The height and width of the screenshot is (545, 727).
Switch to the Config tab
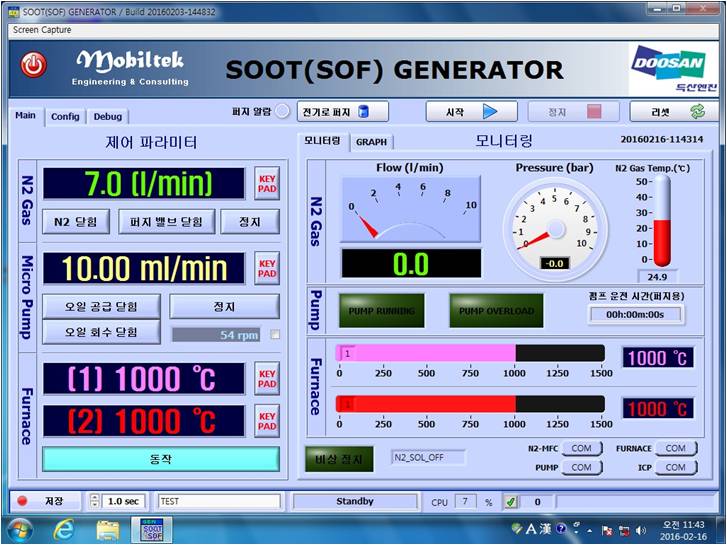(x=65, y=116)
